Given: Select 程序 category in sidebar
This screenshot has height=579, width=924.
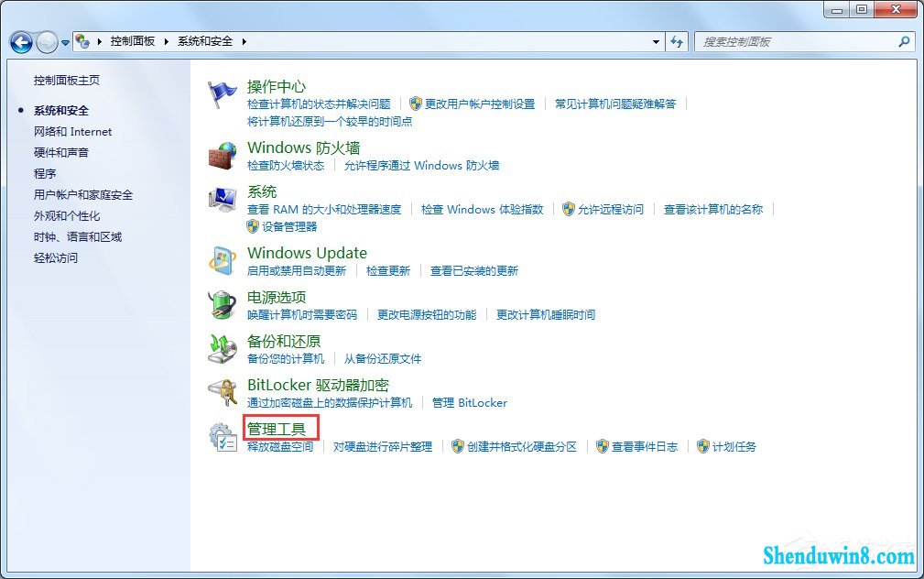Looking at the screenshot, I should [45, 173].
